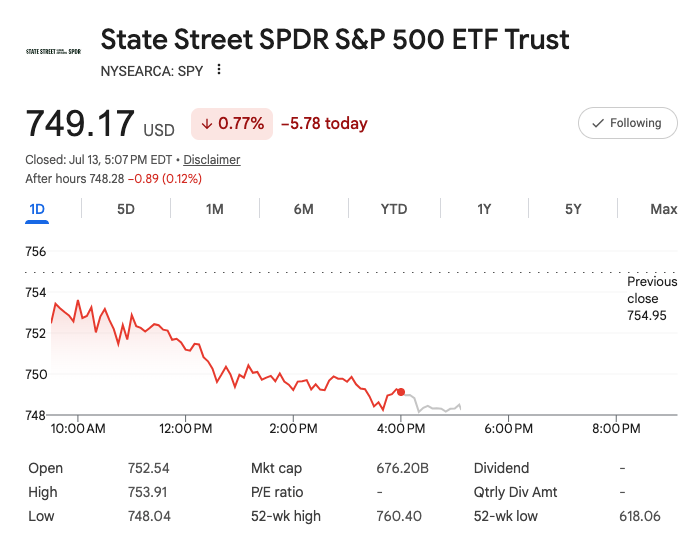Click the red closing-price dot on chart
690x537 pixels.
point(400,392)
